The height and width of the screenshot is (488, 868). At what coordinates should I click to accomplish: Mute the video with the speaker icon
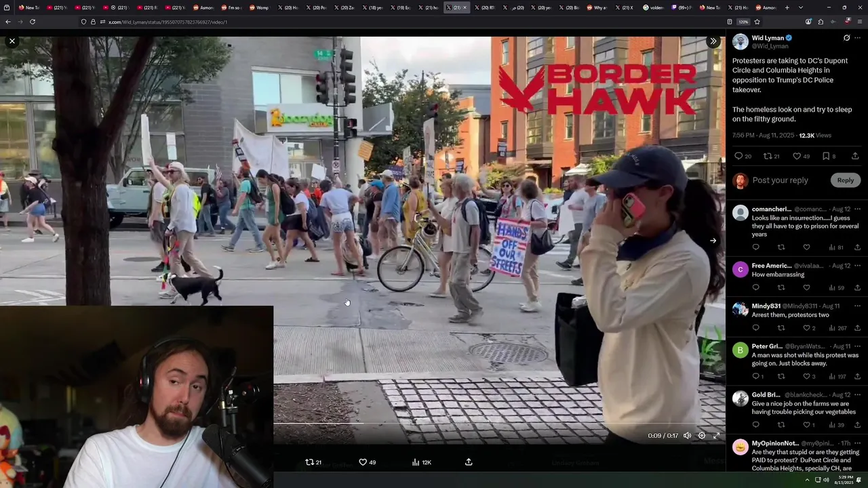(687, 436)
